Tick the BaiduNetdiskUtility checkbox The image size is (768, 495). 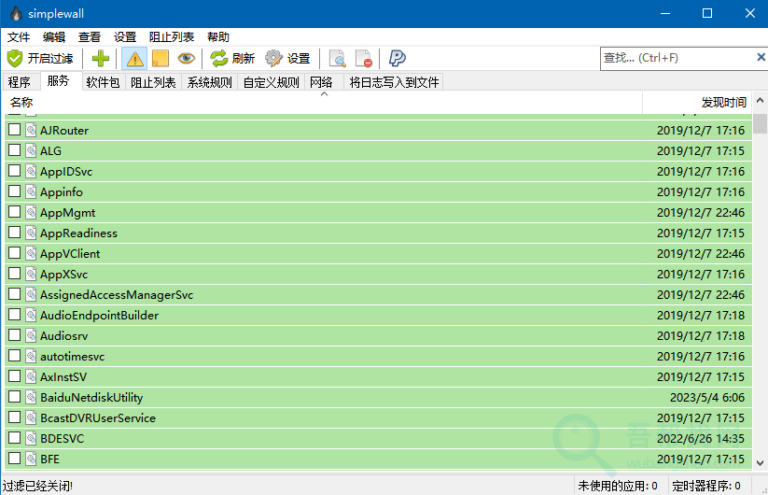tap(14, 397)
